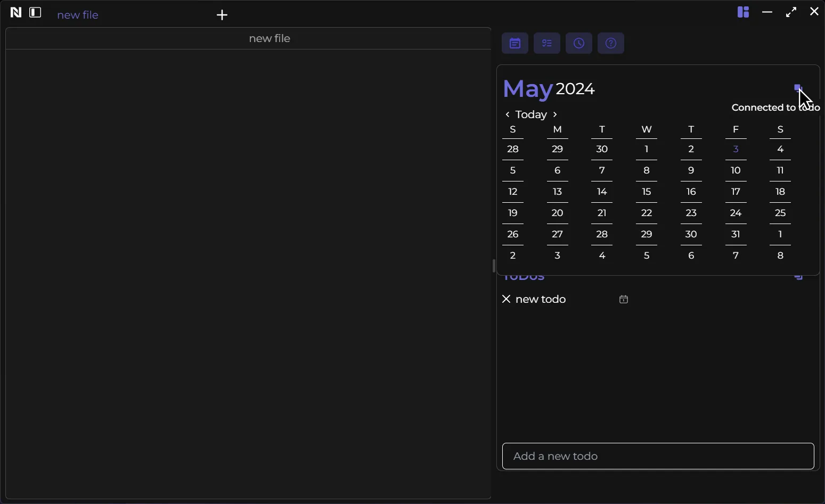The width and height of the screenshot is (825, 504).
Task: Maximize the application window
Action: pos(791,12)
